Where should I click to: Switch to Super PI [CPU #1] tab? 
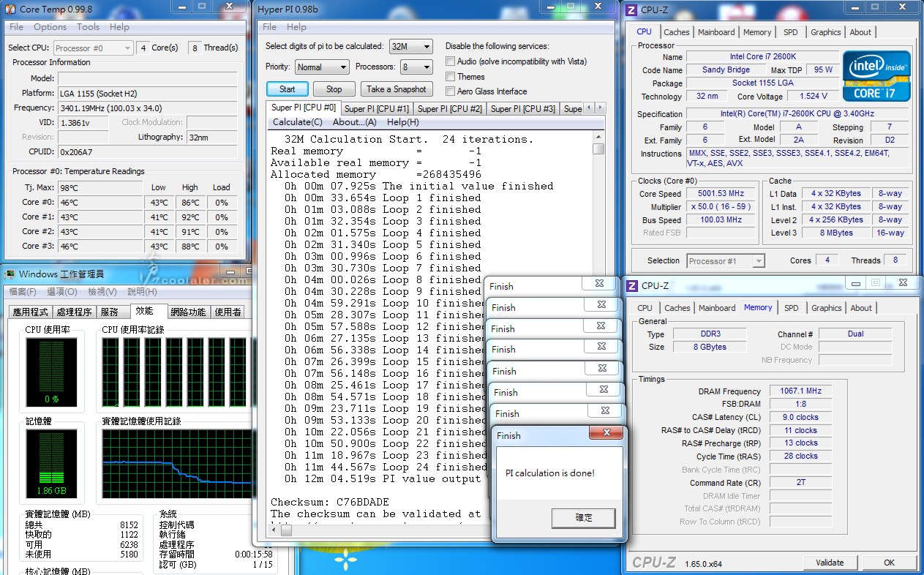[377, 109]
